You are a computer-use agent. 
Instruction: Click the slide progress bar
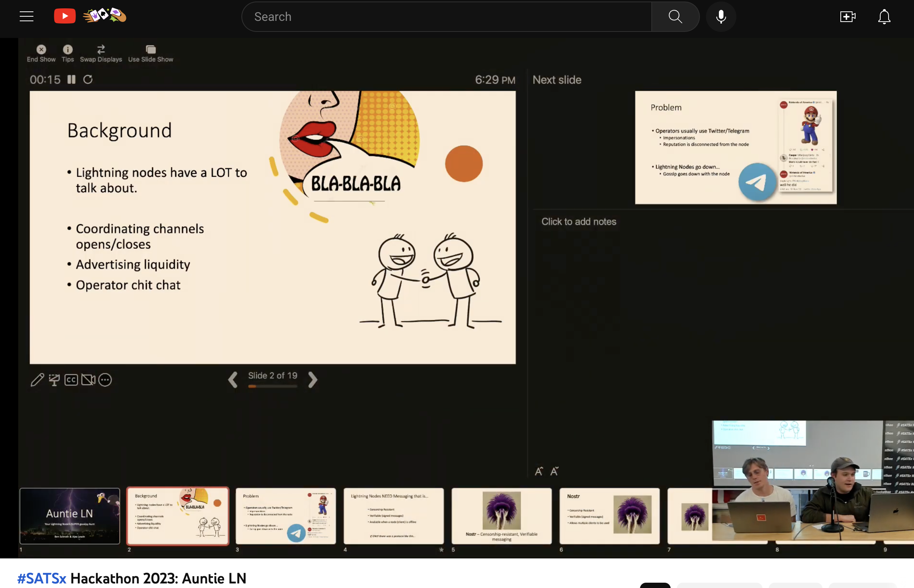tap(272, 387)
